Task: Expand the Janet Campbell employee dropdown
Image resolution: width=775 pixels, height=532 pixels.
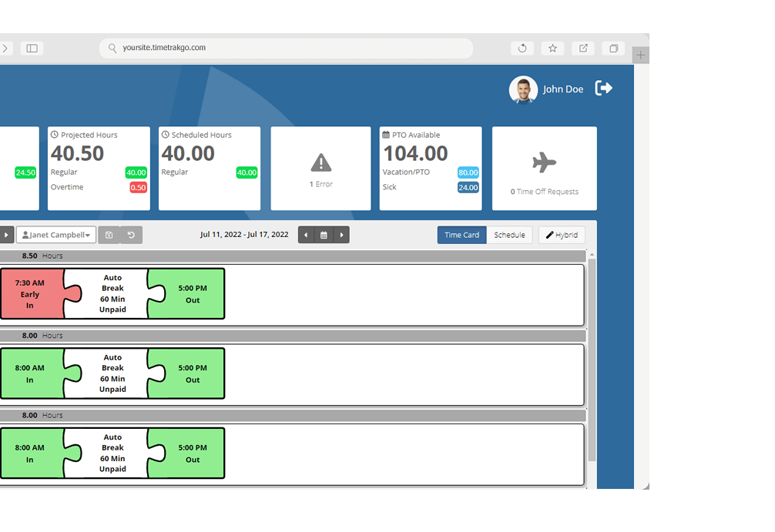Action: (x=56, y=235)
